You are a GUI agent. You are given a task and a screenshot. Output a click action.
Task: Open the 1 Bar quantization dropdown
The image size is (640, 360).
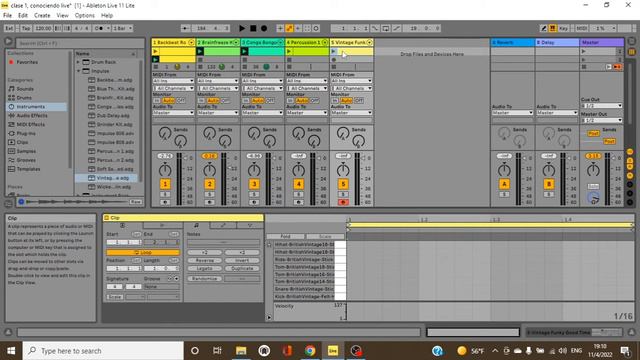122,28
